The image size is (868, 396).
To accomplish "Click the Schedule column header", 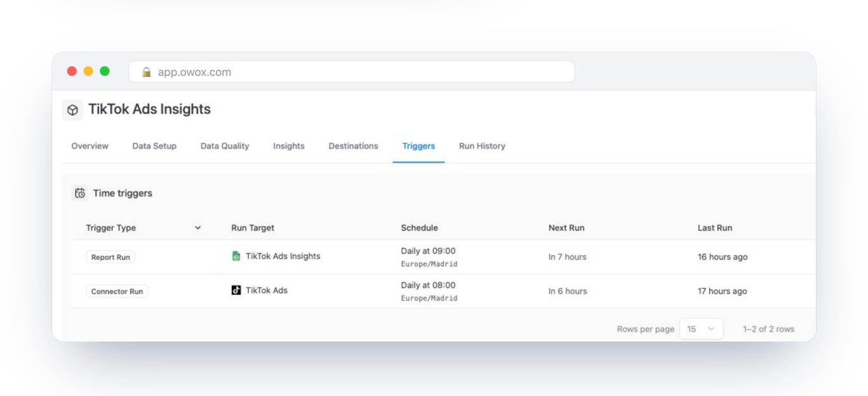I will 419,228.
